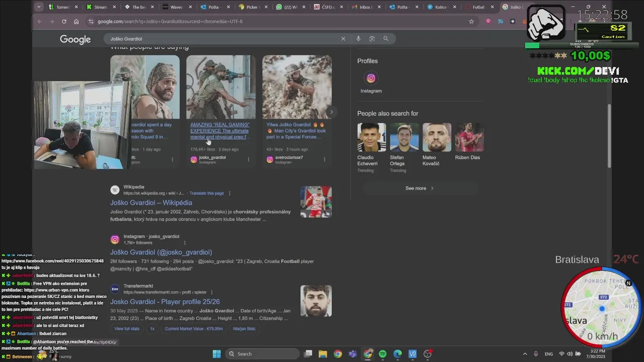This screenshot has height=362, width=644.
Task: Switch to Waves browser tab
Action: pos(177,7)
